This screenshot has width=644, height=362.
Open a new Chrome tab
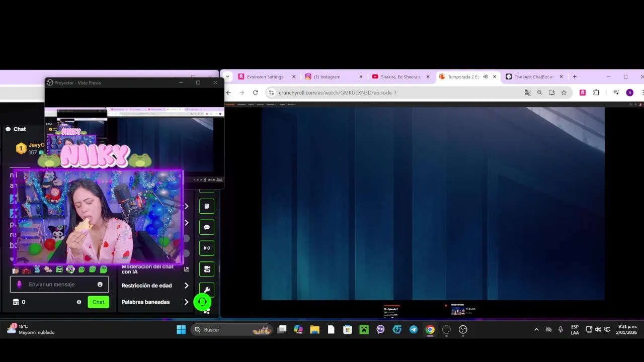pos(575,77)
